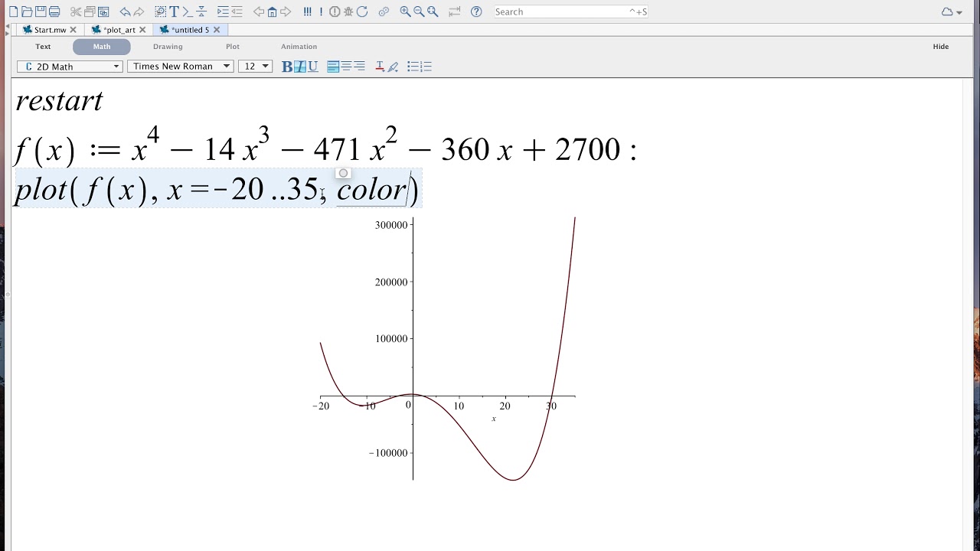Select the Text mode tab

[x=43, y=47]
